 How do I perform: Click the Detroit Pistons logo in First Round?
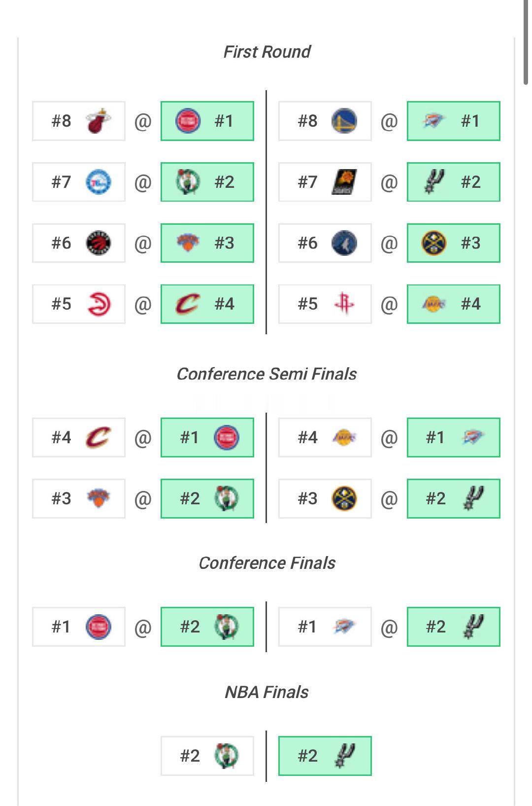click(189, 120)
